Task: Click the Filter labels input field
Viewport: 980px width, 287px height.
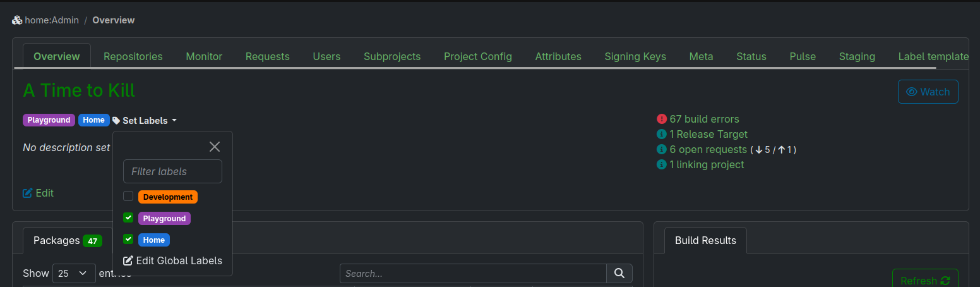Action: tap(172, 171)
